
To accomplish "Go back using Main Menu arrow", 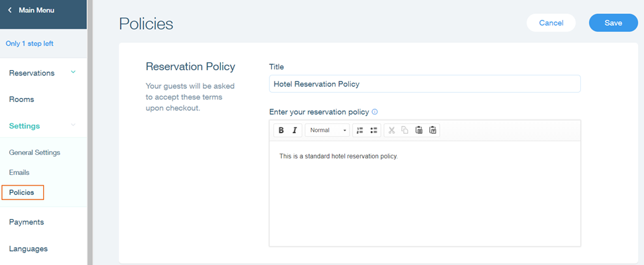I will [x=10, y=10].
